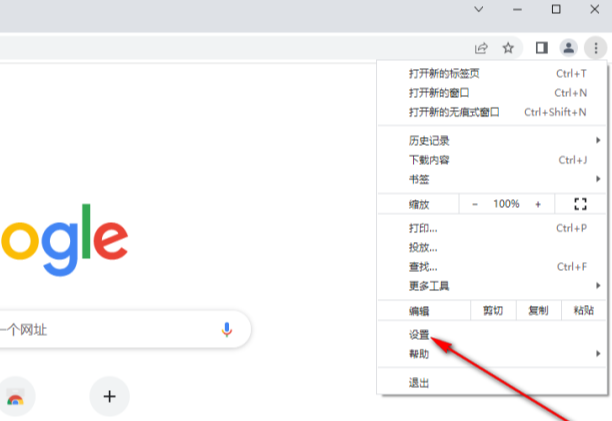612x421 pixels.
Task: Expand the 帮助 help submenu
Action: coord(492,354)
